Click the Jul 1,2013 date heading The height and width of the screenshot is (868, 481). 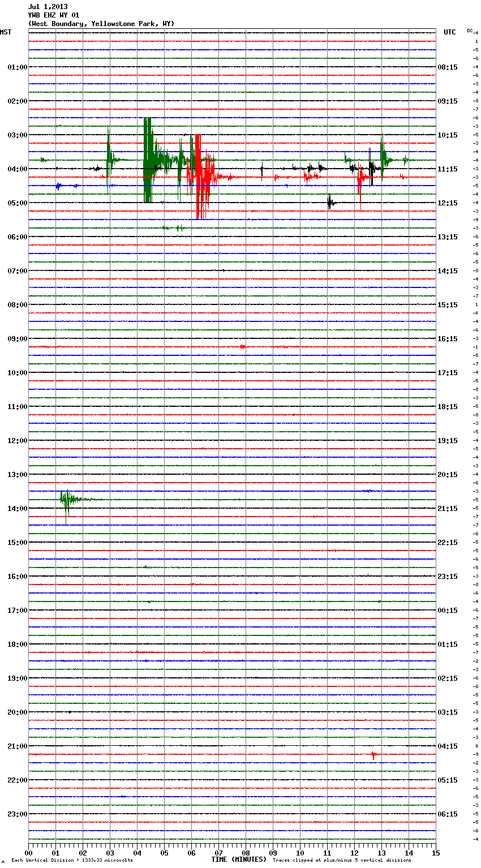[x=48, y=7]
